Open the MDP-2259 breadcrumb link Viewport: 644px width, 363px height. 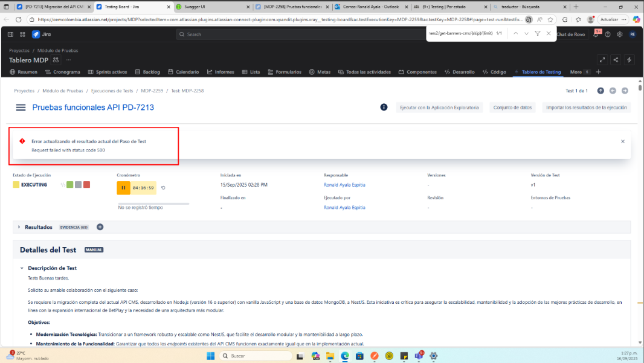pos(152,91)
